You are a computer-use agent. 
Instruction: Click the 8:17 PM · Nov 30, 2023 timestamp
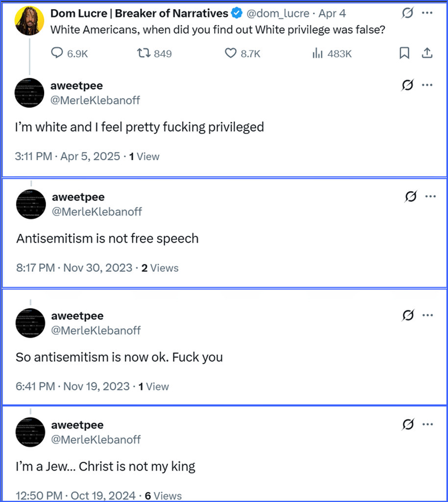coord(74,268)
